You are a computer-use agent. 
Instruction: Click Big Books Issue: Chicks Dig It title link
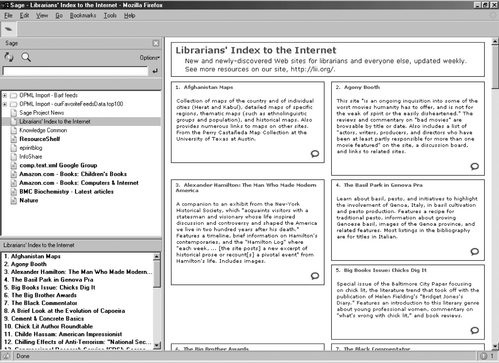pyautogui.click(x=385, y=270)
